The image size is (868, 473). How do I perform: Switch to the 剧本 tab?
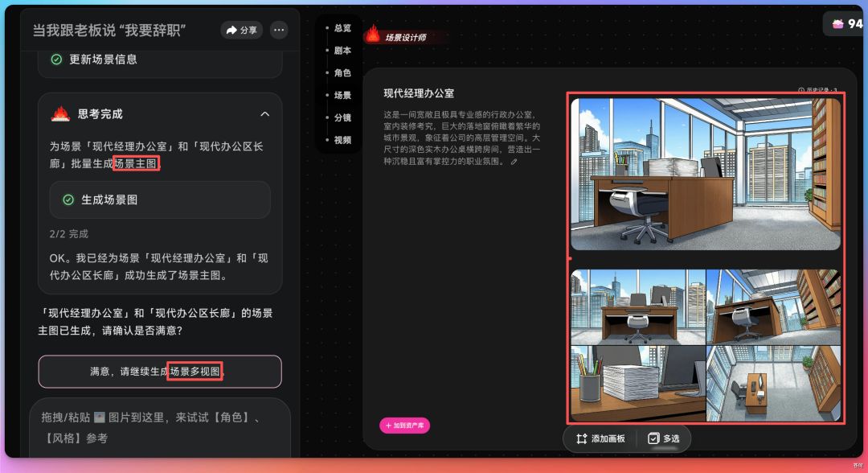point(342,51)
